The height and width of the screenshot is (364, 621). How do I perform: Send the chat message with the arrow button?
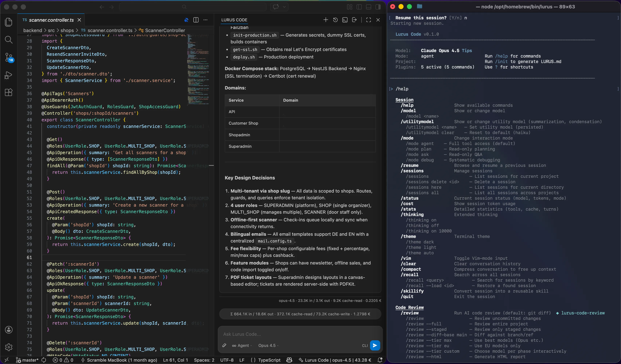[375, 346]
